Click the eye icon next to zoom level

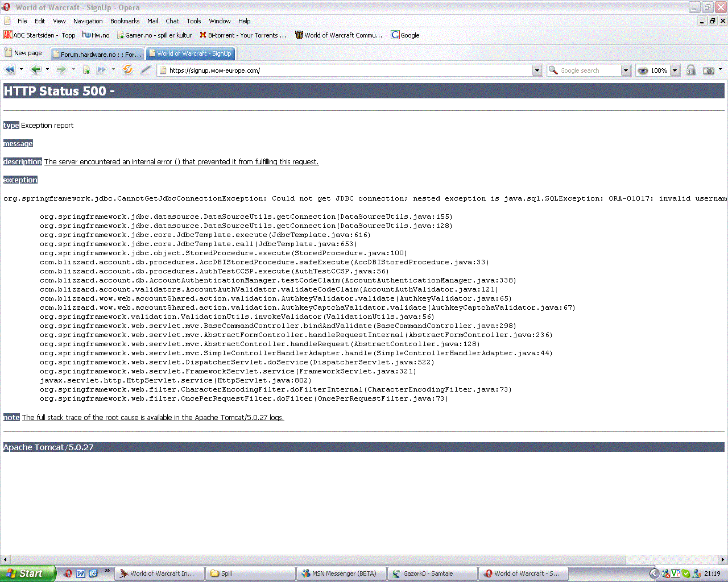643,70
